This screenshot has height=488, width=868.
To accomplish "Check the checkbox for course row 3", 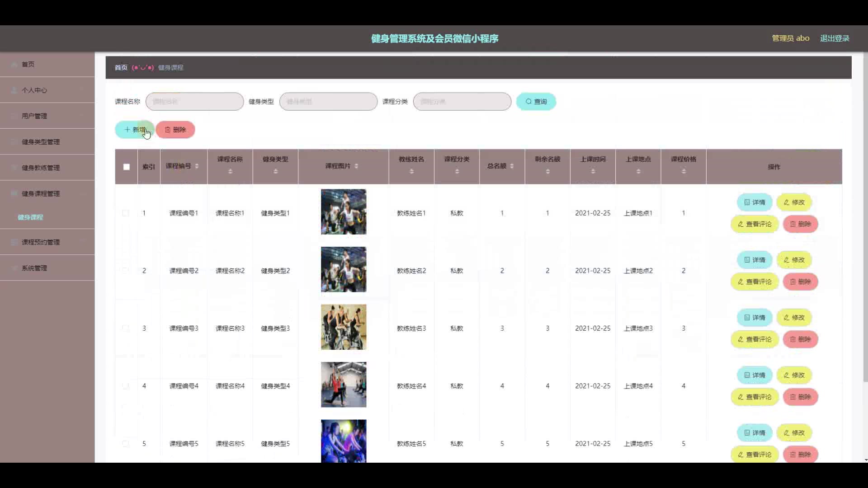I will pos(126,328).
